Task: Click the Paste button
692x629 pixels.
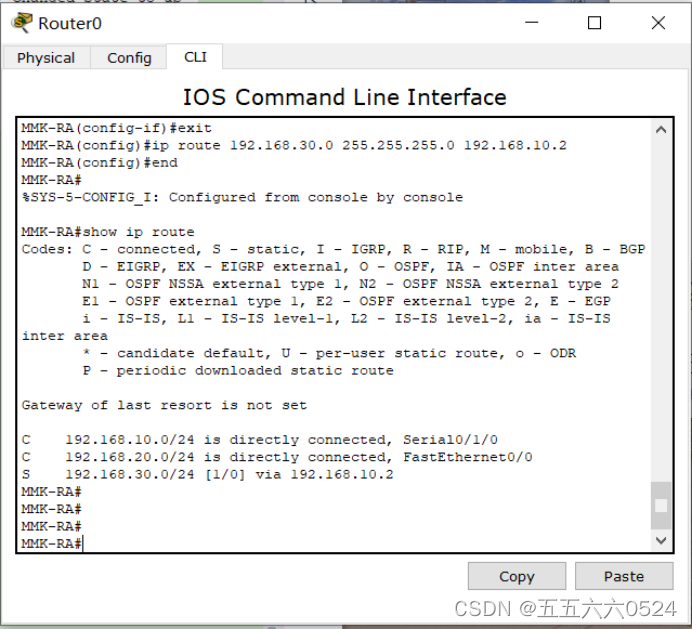Action: pos(624,576)
